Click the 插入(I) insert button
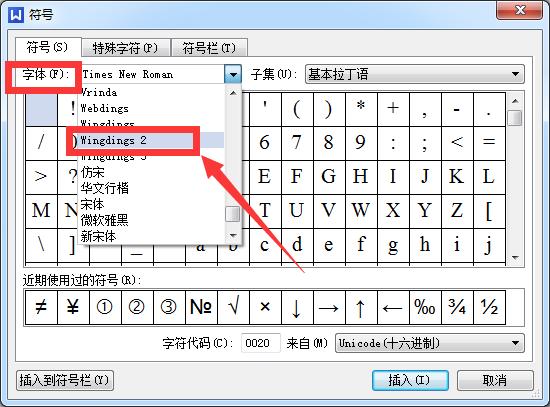This screenshot has width=550, height=407. [410, 380]
